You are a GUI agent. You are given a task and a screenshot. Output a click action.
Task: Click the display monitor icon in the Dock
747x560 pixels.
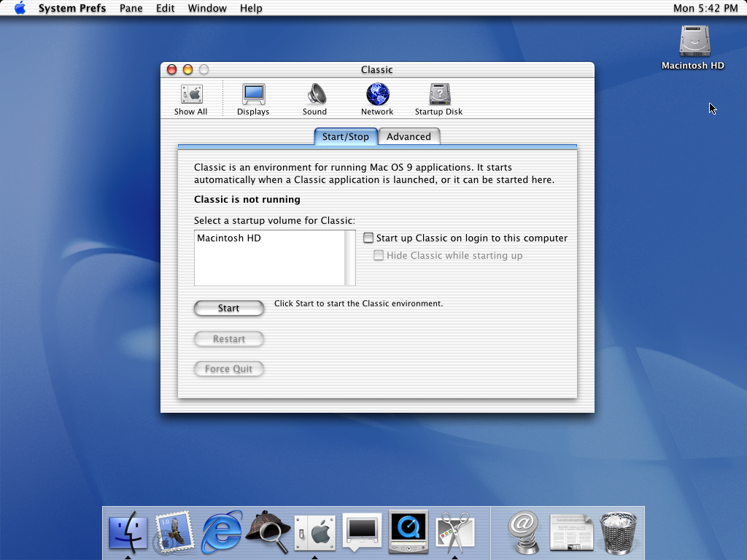pyautogui.click(x=362, y=532)
